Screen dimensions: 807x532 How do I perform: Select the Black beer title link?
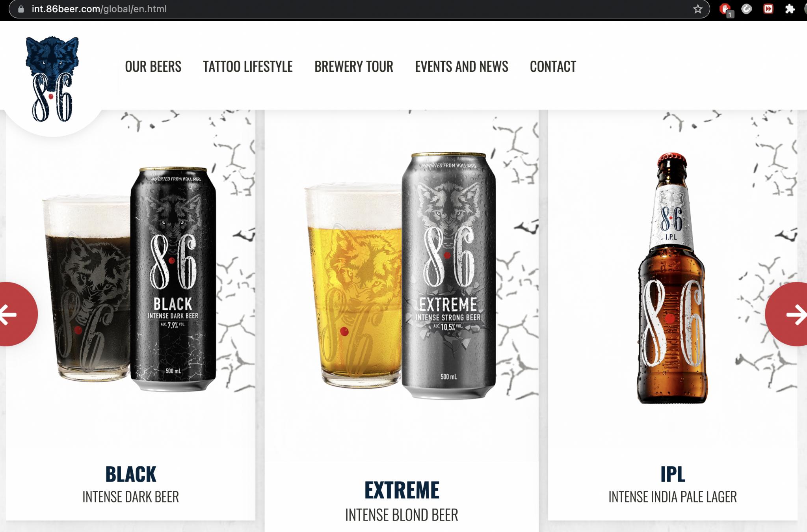pos(130,474)
